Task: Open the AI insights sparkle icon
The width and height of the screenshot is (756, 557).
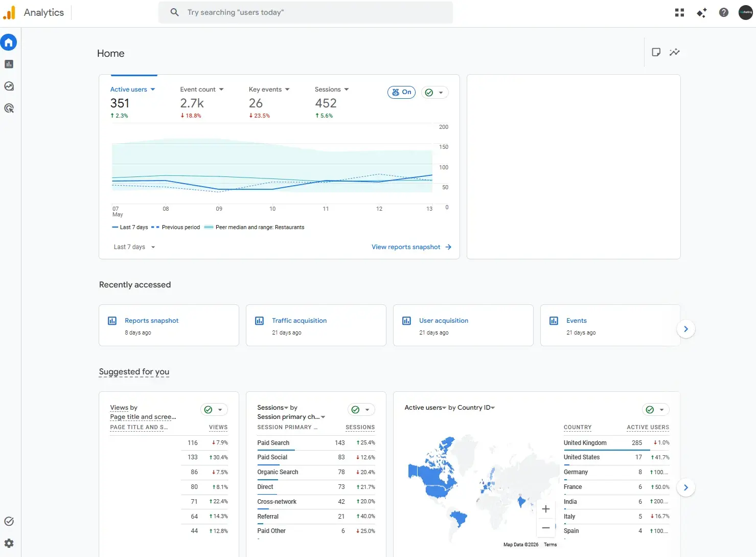Action: point(702,12)
